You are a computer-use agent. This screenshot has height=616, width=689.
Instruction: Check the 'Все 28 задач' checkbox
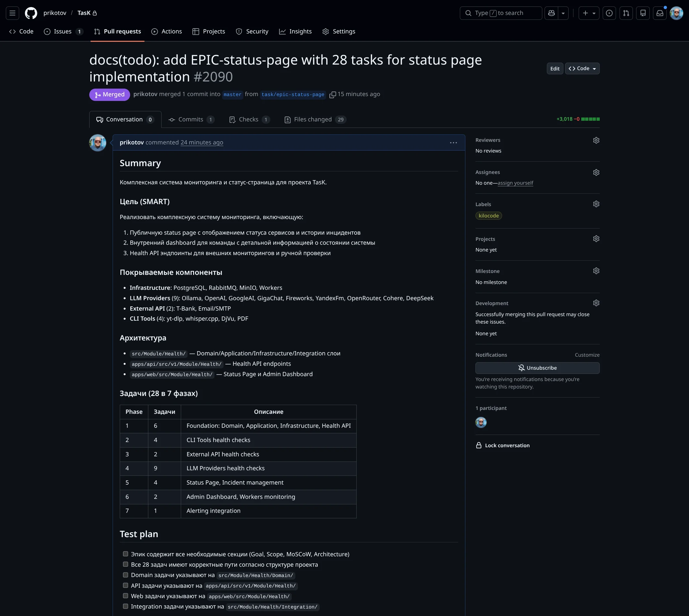click(x=126, y=564)
